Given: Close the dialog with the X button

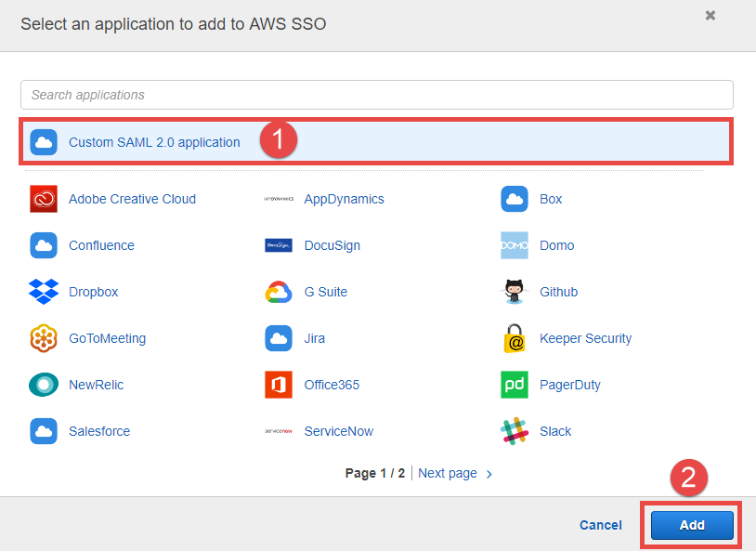Looking at the screenshot, I should [710, 16].
